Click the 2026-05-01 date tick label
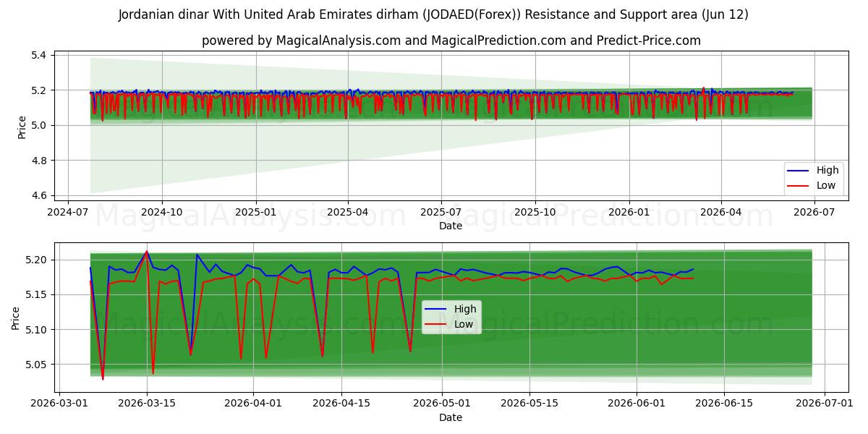Viewport: 868px width, 434px height. point(442,404)
